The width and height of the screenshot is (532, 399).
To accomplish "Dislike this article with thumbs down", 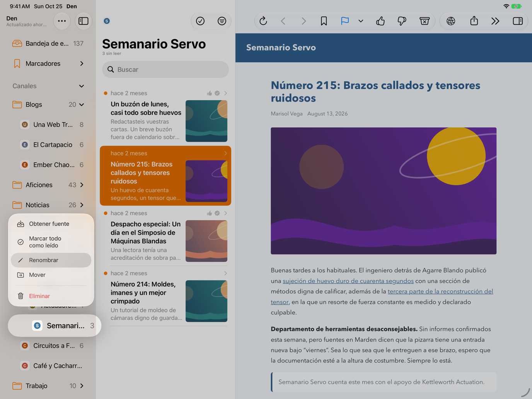I will pyautogui.click(x=402, y=21).
